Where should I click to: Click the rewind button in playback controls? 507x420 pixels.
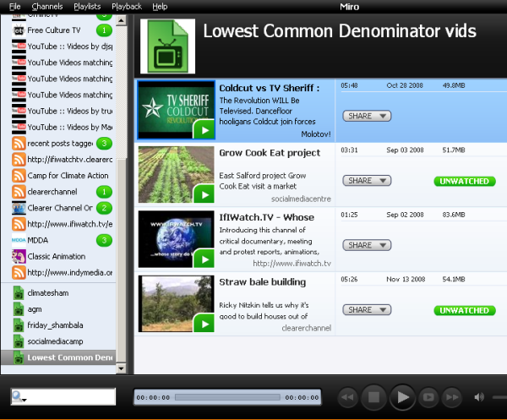pos(347,397)
